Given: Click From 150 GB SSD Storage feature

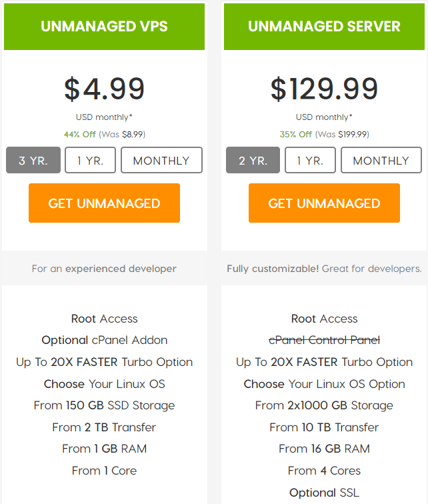Looking at the screenshot, I should tap(104, 405).
